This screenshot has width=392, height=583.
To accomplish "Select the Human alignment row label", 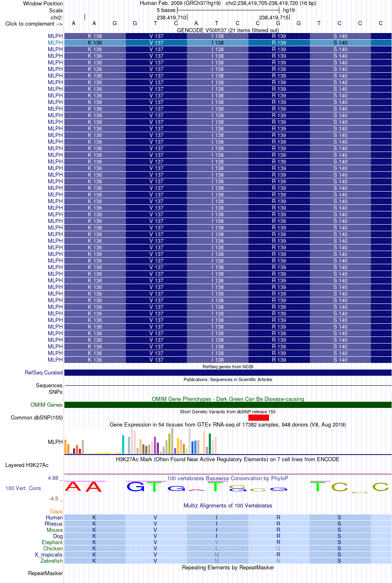I will pyautogui.click(x=54, y=517).
